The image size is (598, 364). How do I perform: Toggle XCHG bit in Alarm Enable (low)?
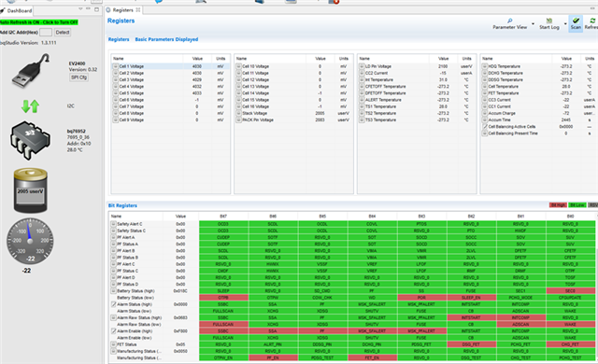click(273, 338)
